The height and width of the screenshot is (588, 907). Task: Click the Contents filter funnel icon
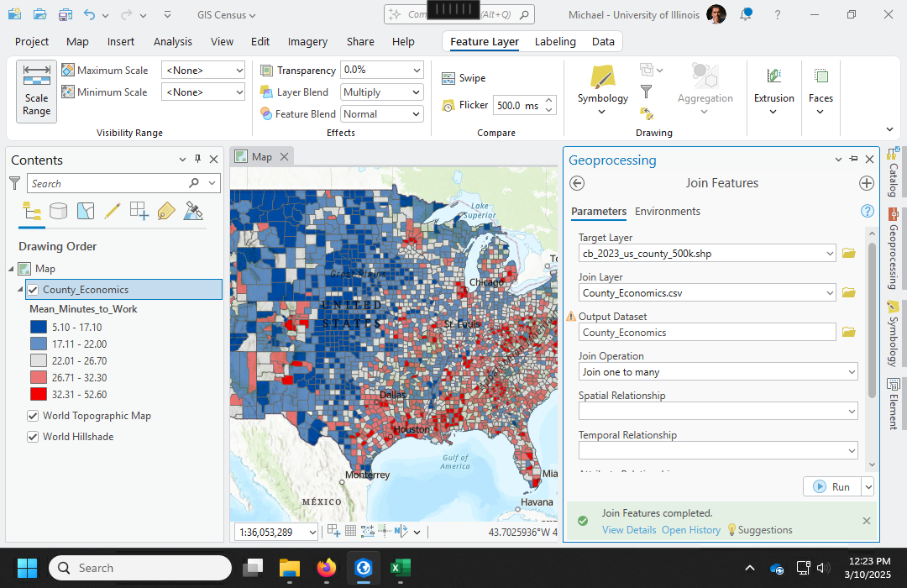tap(15, 183)
